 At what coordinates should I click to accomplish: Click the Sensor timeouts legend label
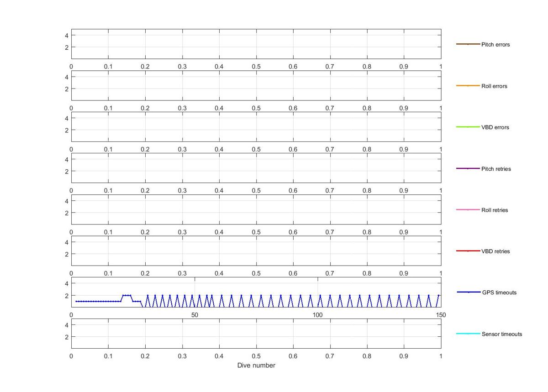(502, 334)
